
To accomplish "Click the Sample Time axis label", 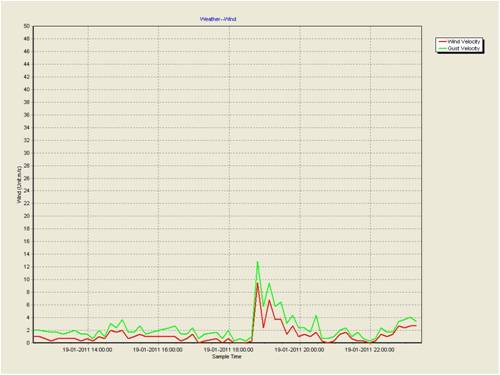I will 227,357.
